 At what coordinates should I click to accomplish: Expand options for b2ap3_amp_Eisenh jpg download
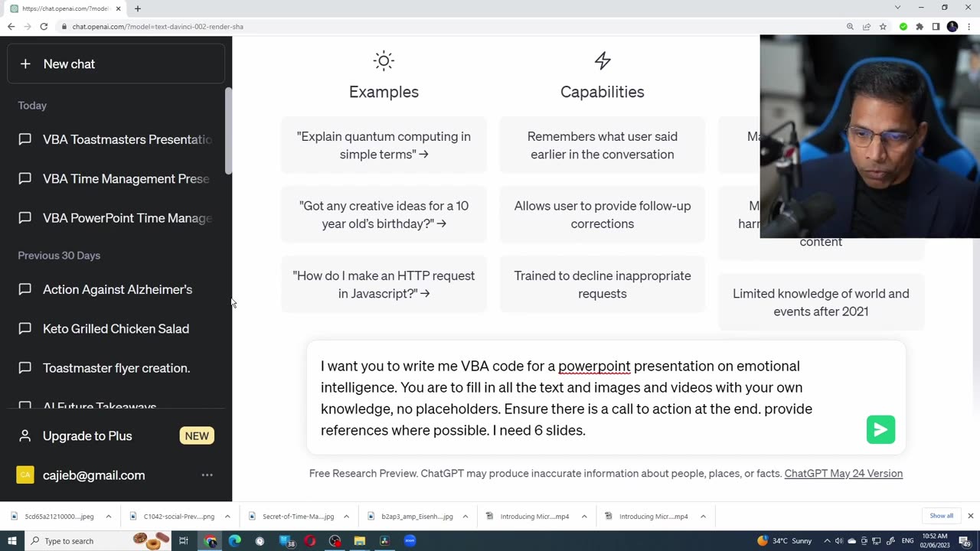tap(465, 517)
